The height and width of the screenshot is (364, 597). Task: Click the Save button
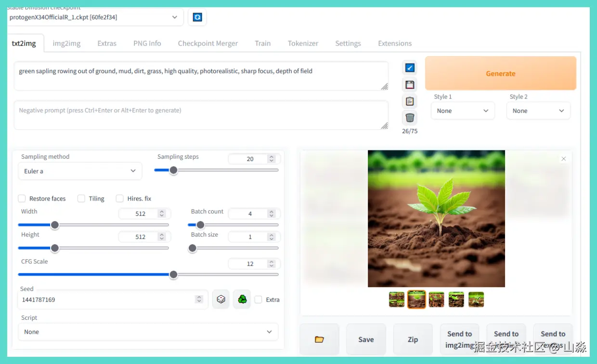[x=366, y=339]
